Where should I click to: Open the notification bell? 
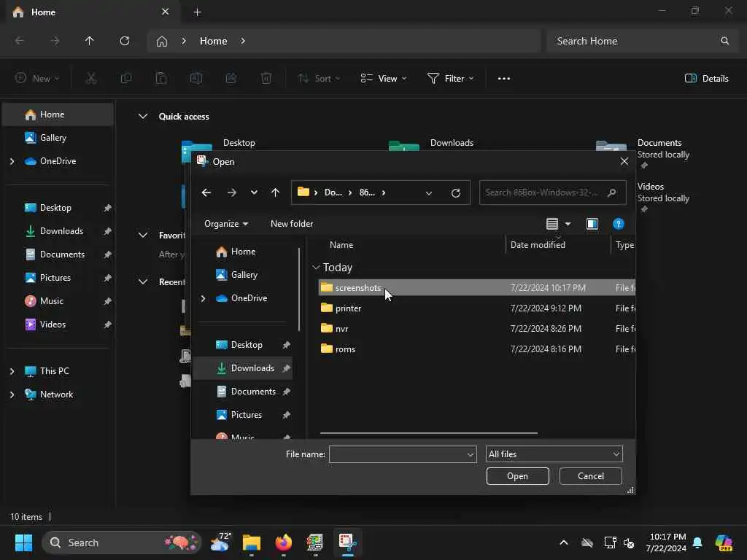[697, 542]
